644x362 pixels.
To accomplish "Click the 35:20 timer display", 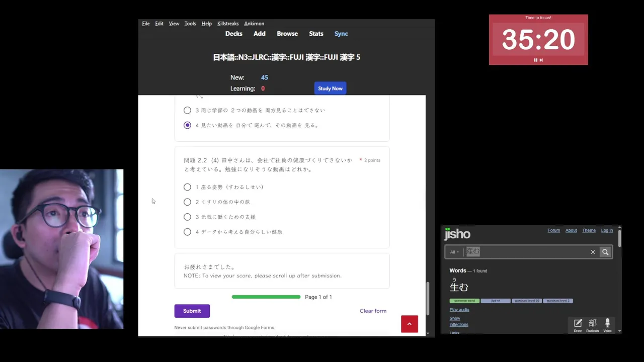I will point(538,40).
